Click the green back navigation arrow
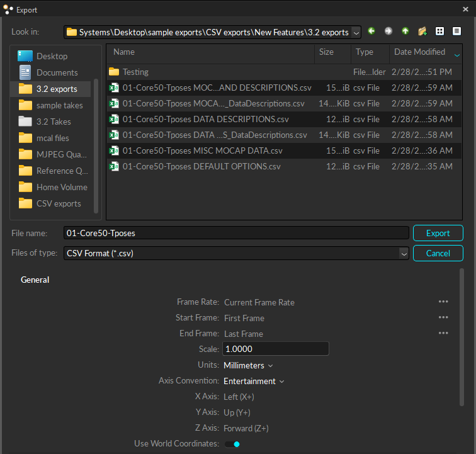The height and width of the screenshot is (454, 476). (371, 31)
